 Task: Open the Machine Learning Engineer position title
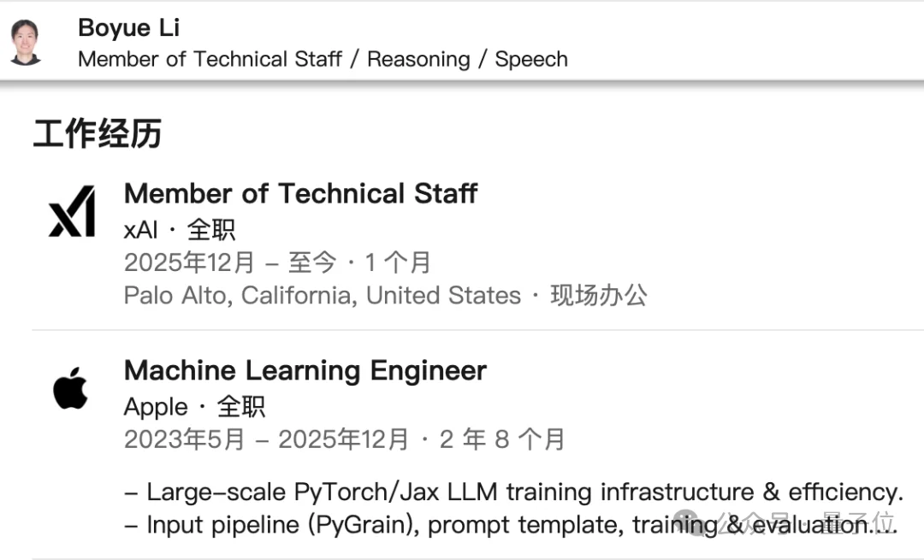tap(305, 370)
